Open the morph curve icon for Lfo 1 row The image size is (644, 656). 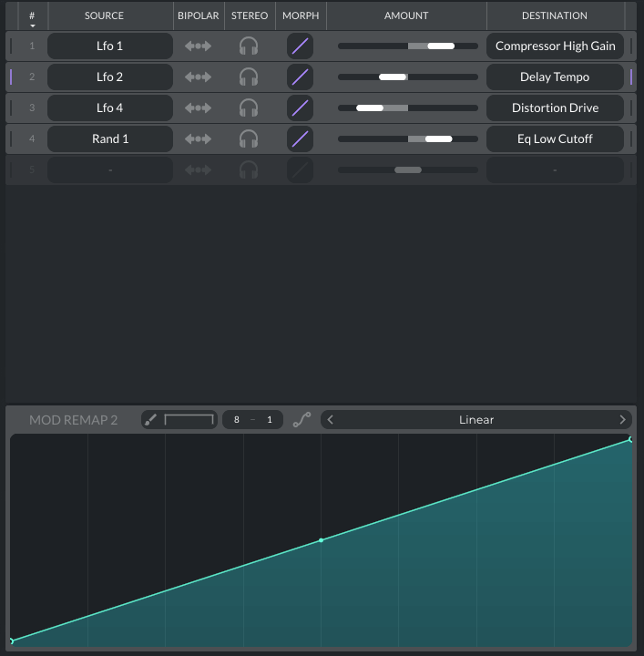300,46
